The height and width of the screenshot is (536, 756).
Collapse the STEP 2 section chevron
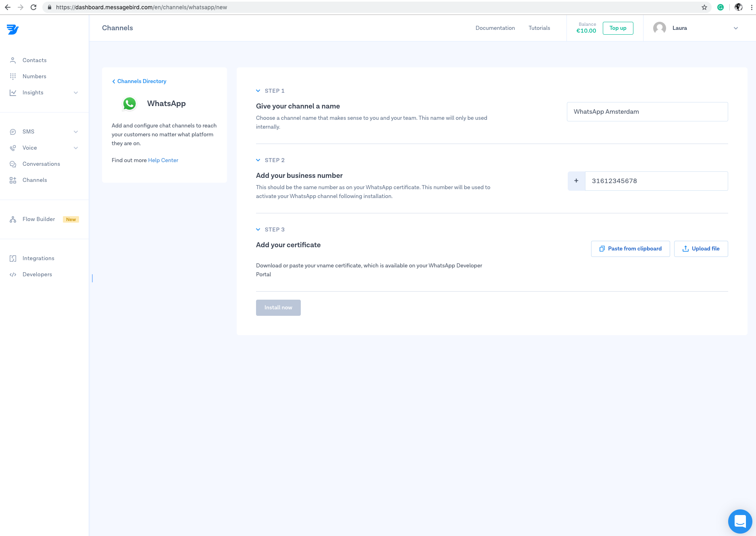pos(258,160)
